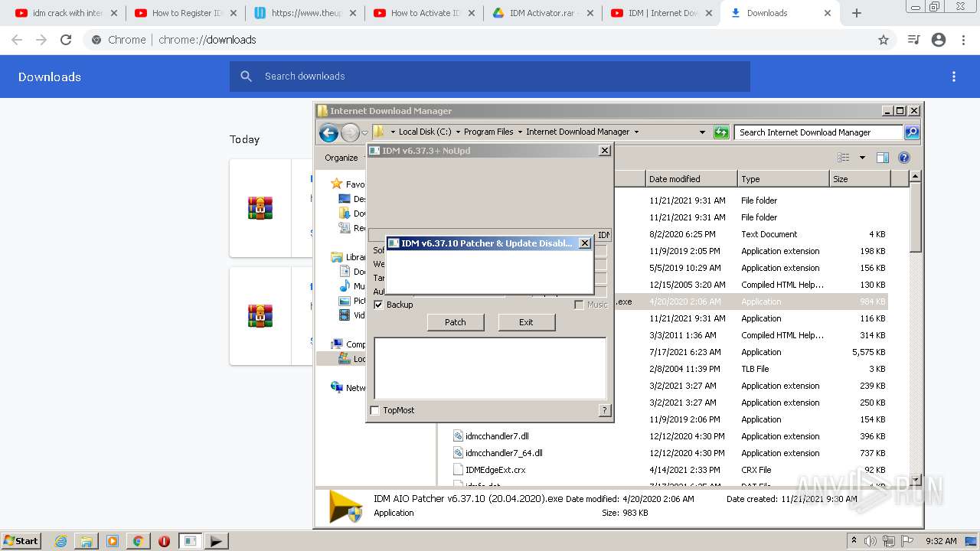980x551 pixels.
Task: Open Downloads page more actions menu
Action: (954, 77)
